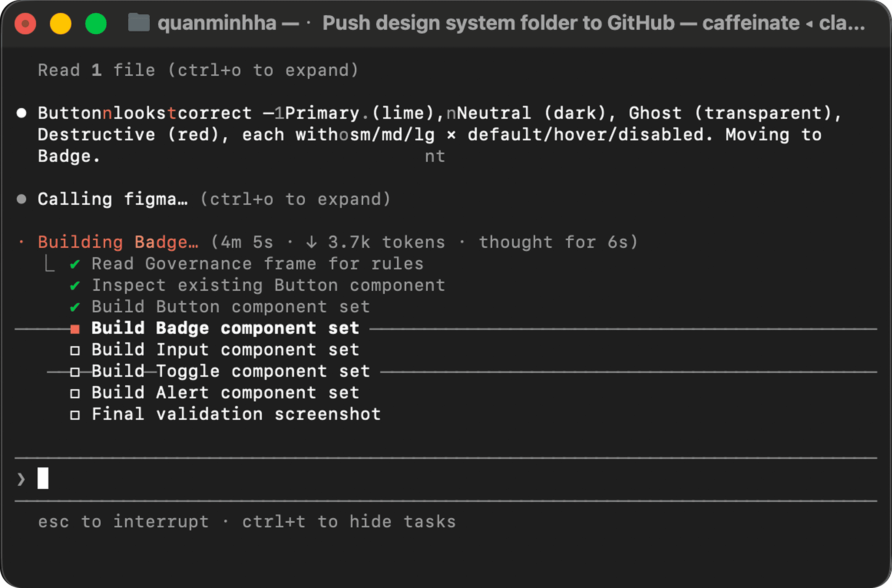The height and width of the screenshot is (588, 892).
Task: Expand the Calling figma tool call line
Action: 214,199
